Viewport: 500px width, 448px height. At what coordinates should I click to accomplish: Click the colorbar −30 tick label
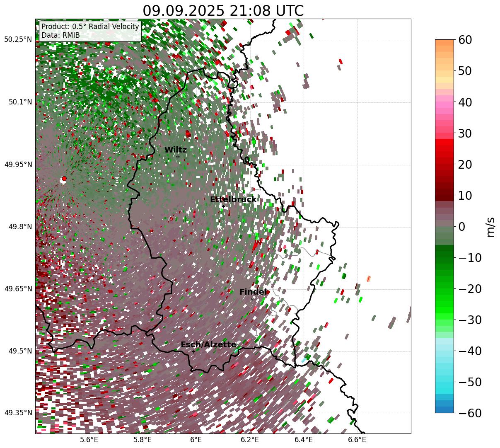pyautogui.click(x=470, y=320)
